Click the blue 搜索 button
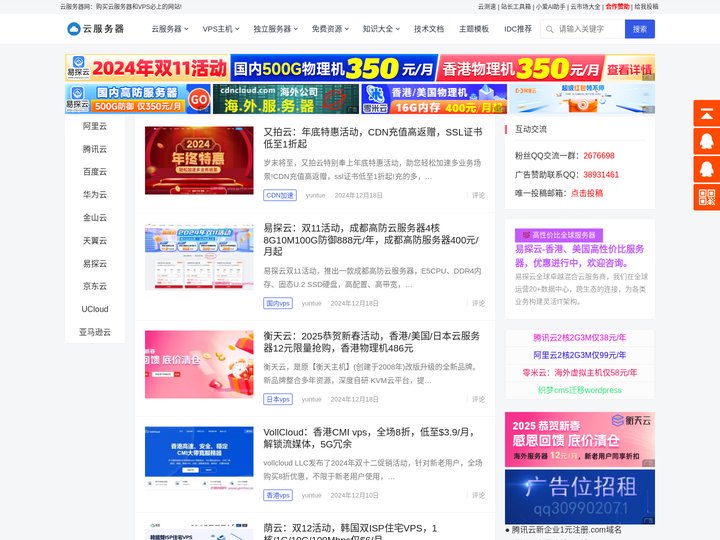The height and width of the screenshot is (540, 720). coord(640,29)
